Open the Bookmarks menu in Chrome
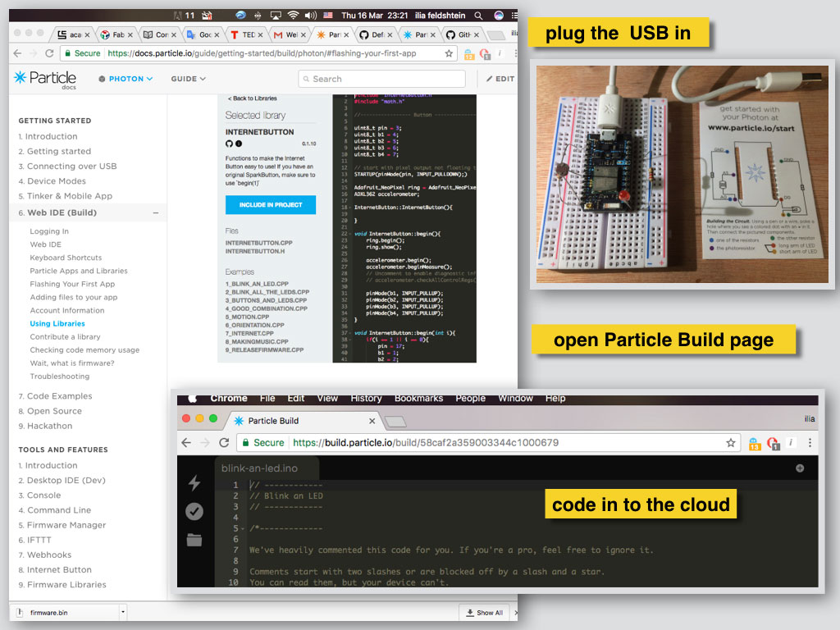Image resolution: width=840 pixels, height=630 pixels. [x=419, y=399]
